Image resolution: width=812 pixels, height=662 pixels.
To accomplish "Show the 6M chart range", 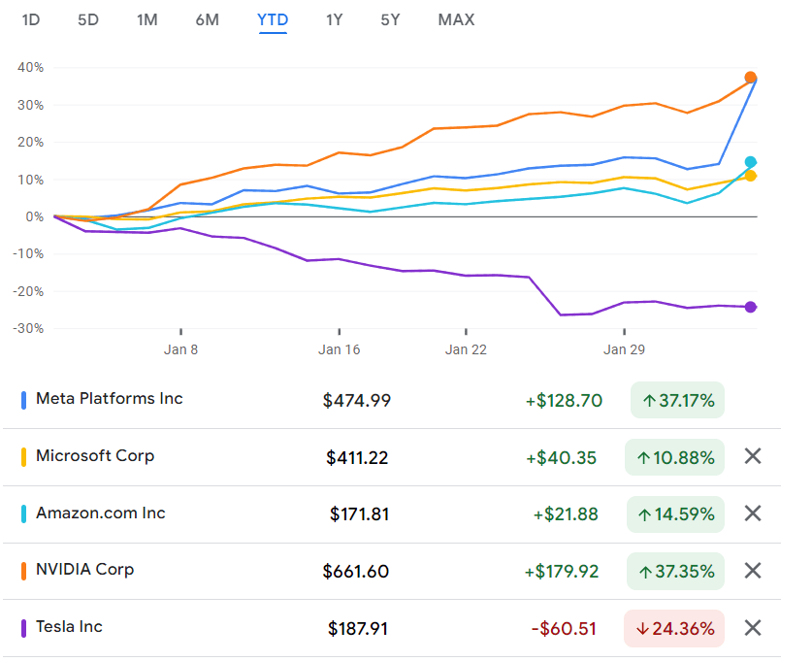I will coord(207,19).
